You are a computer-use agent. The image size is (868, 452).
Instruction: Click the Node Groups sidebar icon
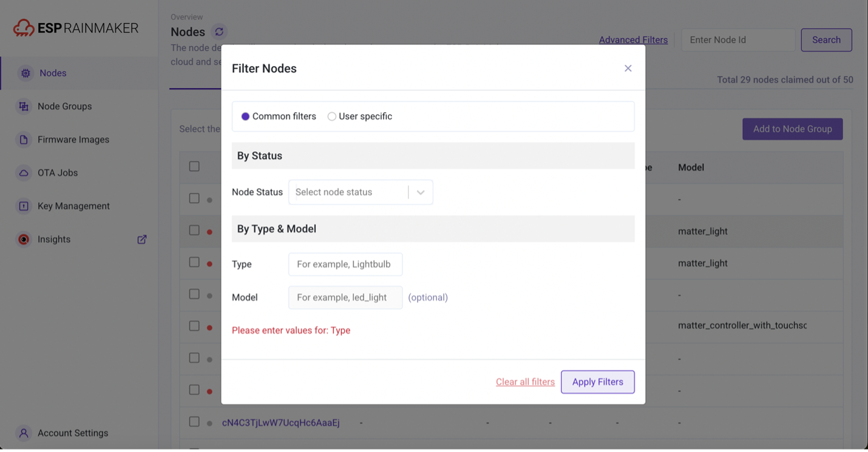[x=24, y=106]
